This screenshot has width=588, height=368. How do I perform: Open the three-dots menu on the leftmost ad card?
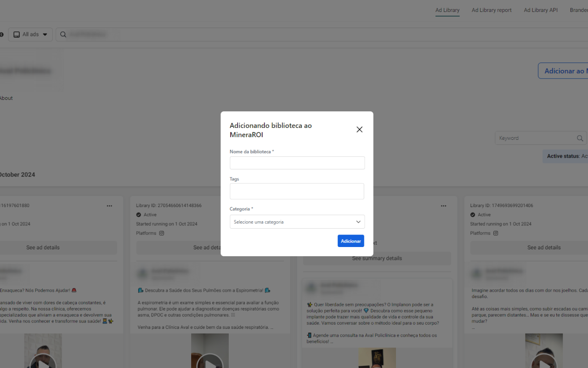coord(109,206)
